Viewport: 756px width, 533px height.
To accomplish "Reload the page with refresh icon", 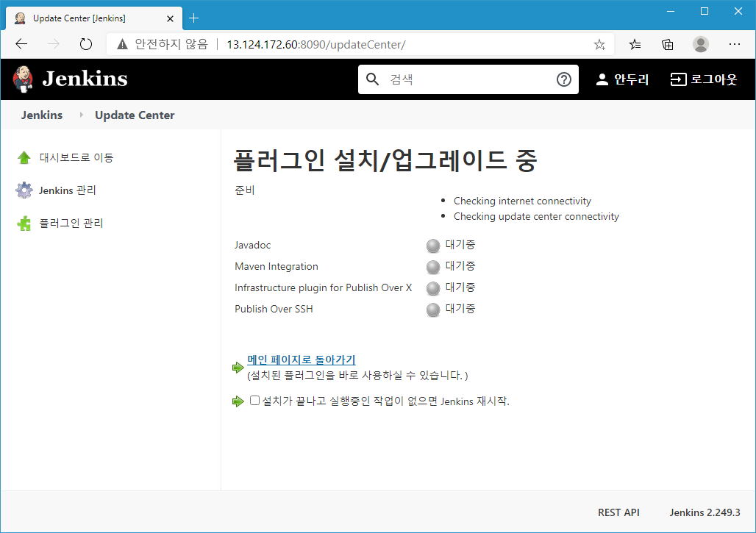I will (x=86, y=44).
